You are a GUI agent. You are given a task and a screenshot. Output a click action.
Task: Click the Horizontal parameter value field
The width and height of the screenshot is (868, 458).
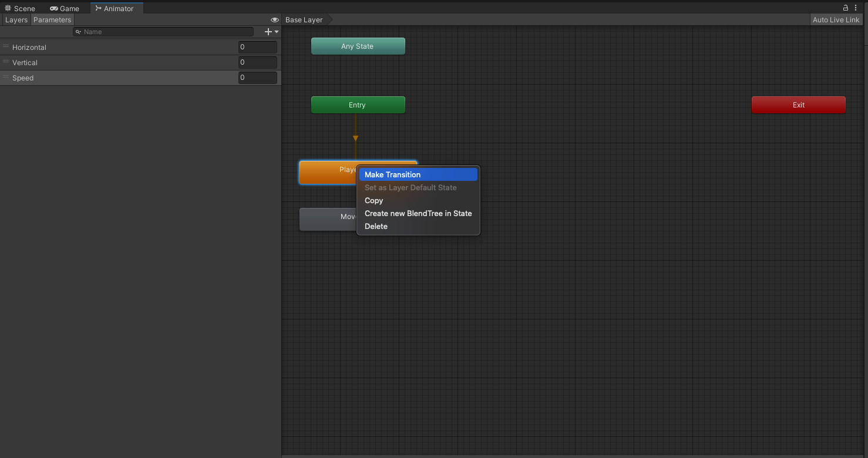coord(257,47)
